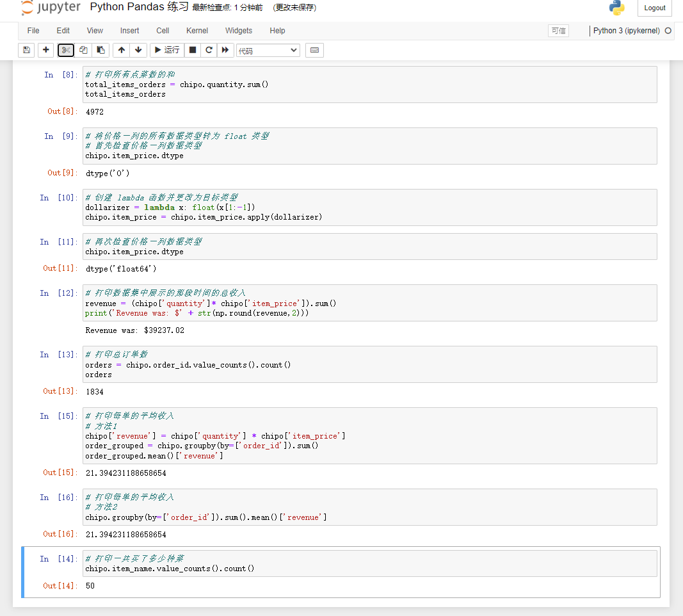The image size is (683, 616).
Task: Click into code cell In [16]
Action: [x=370, y=507]
